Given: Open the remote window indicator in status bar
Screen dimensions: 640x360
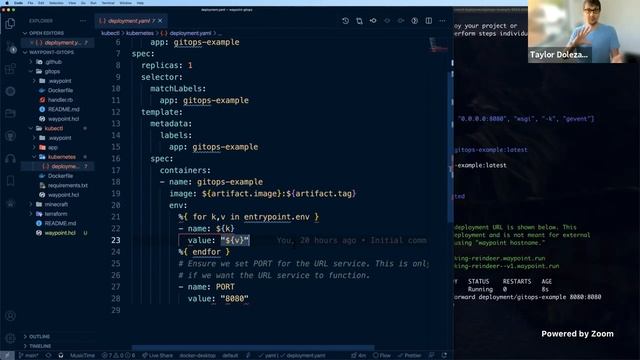Looking at the screenshot, I should (x=7, y=356).
